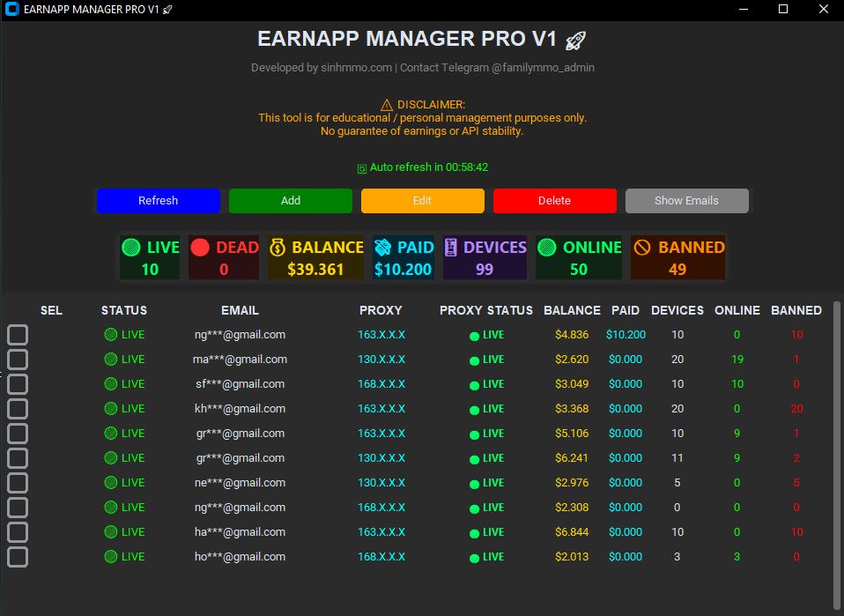The height and width of the screenshot is (616, 844).
Task: Click the green Add button
Action: [290, 200]
